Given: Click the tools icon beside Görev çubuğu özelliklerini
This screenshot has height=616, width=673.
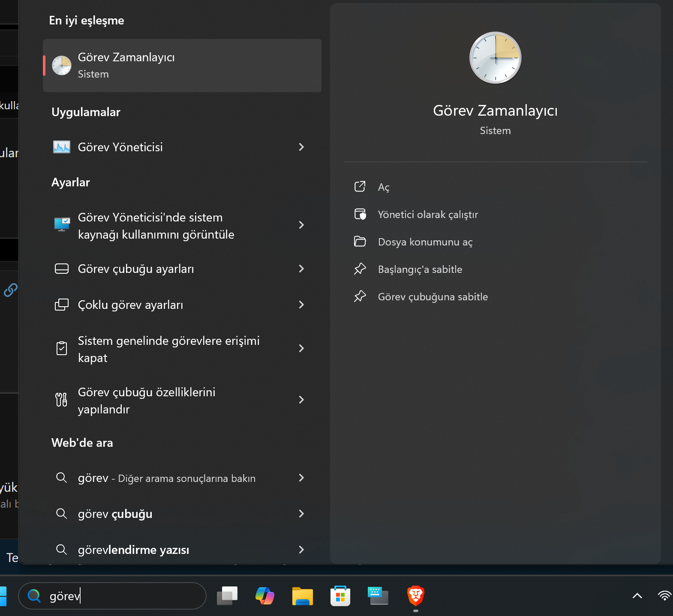Looking at the screenshot, I should coord(61,400).
